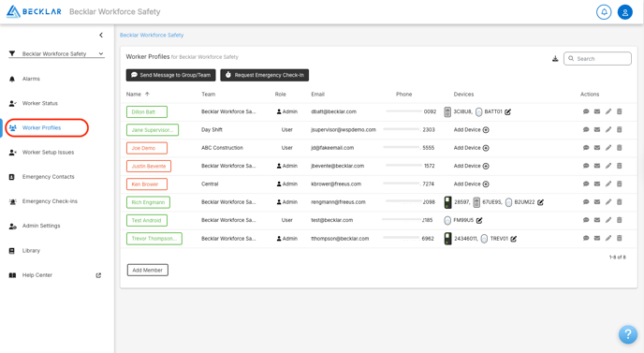Open the notifications bell icon

point(604,12)
